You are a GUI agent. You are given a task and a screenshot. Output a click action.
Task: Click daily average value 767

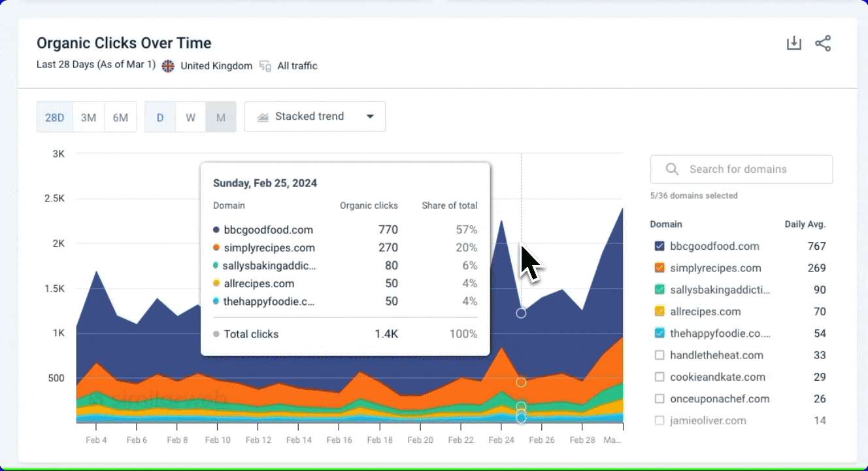(816, 247)
